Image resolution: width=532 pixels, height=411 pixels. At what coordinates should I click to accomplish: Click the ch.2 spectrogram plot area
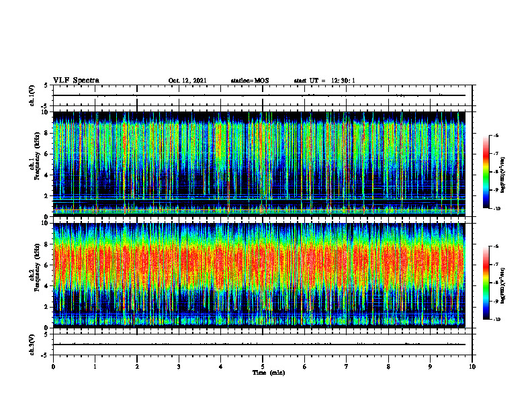coord(259,275)
